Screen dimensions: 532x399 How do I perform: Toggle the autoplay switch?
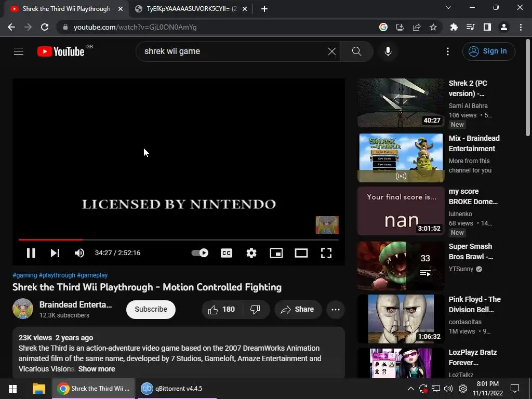coord(200,253)
